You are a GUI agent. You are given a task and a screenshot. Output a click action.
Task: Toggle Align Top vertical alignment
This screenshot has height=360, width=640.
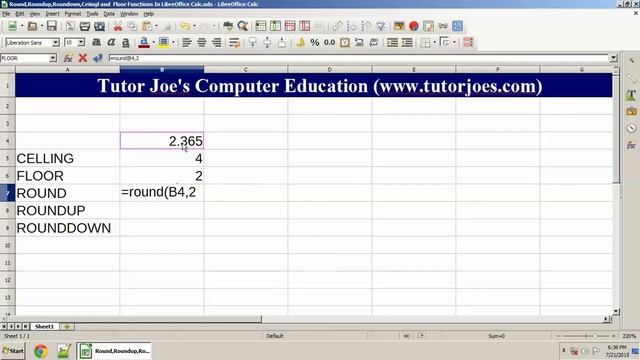[253, 42]
